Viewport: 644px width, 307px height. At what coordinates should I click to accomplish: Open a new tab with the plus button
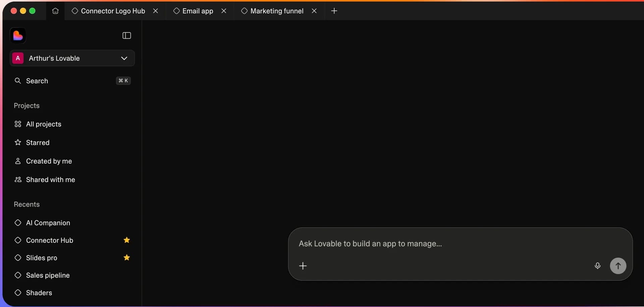[334, 11]
